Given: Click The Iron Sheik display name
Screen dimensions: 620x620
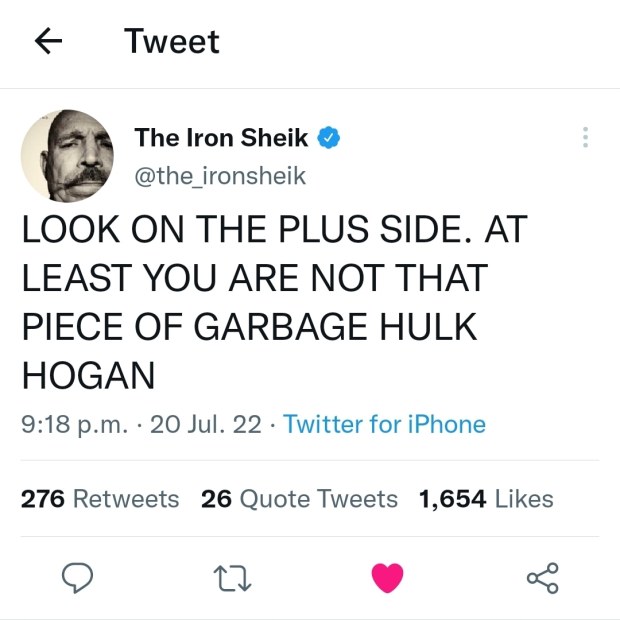Looking at the screenshot, I should [x=221, y=139].
